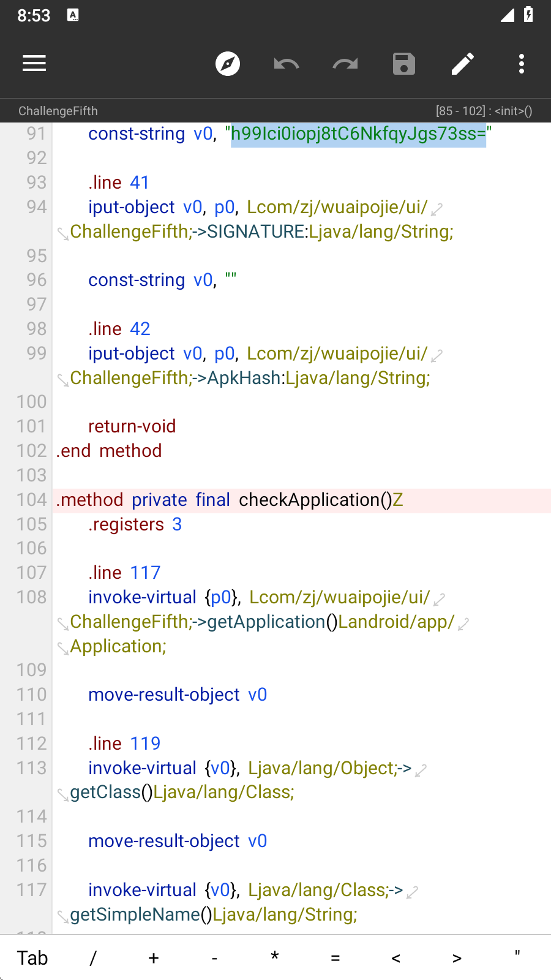Tap the equals sign symbol key
The image size is (551, 980).
[335, 958]
